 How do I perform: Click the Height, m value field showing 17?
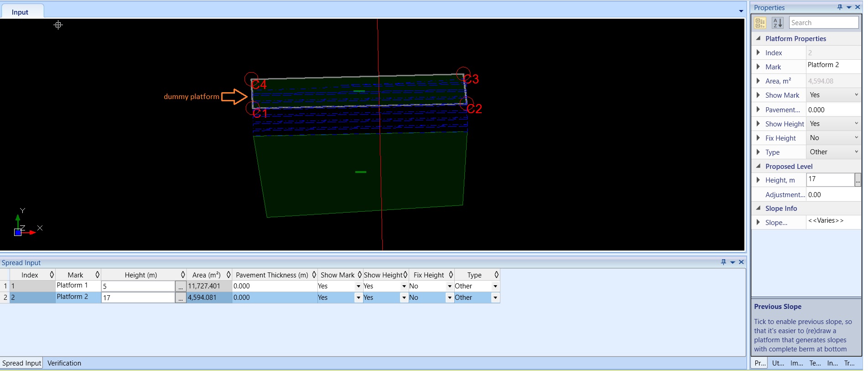coord(830,180)
